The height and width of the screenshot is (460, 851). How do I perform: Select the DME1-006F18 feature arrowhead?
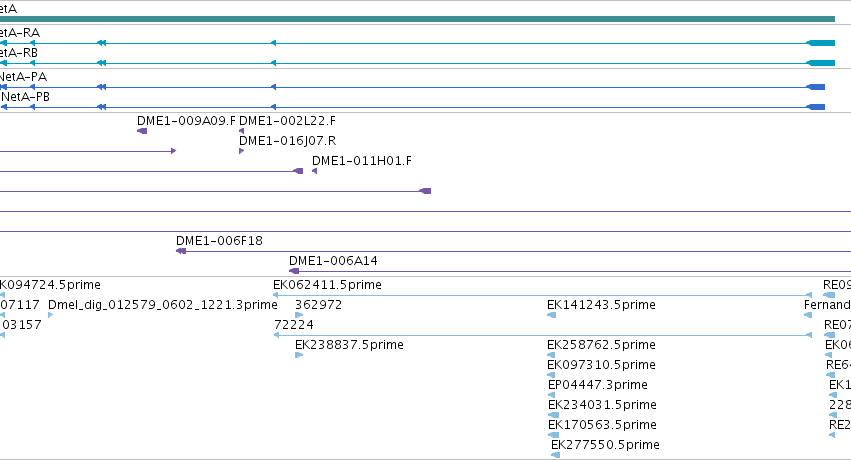[x=181, y=251]
